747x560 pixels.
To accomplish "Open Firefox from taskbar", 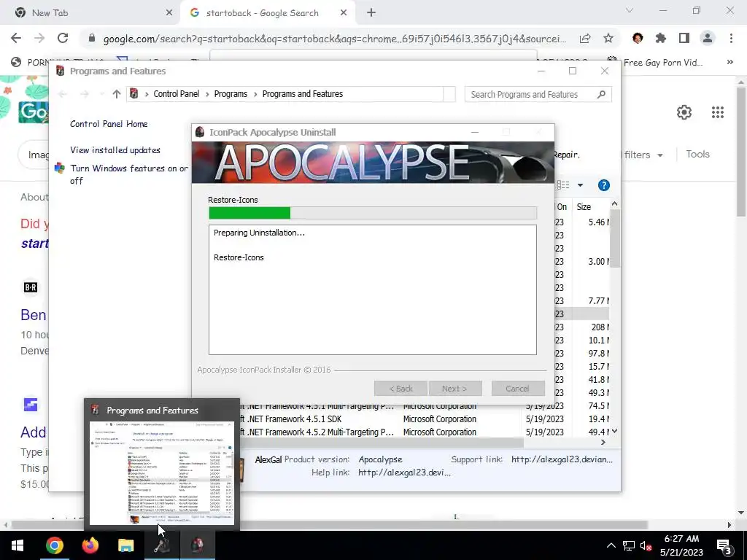I will 90,545.
